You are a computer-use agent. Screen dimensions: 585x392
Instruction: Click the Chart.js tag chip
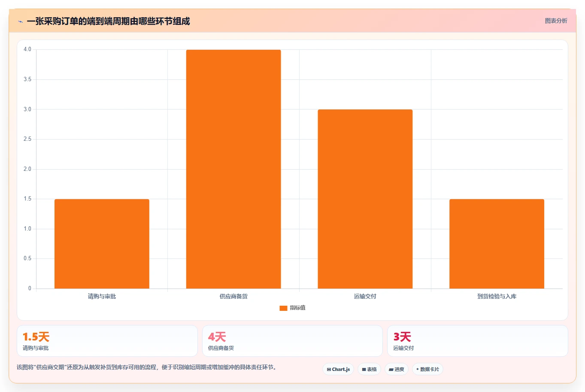(338, 369)
